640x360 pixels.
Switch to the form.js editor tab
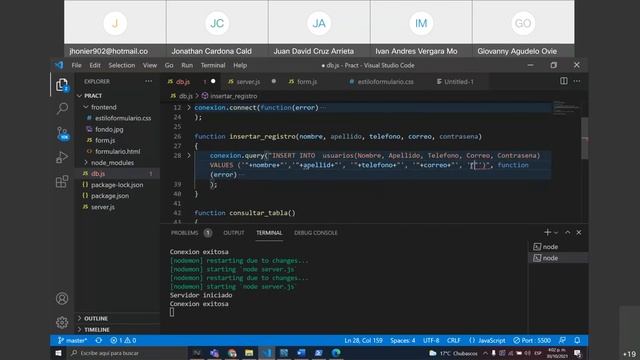click(x=311, y=82)
